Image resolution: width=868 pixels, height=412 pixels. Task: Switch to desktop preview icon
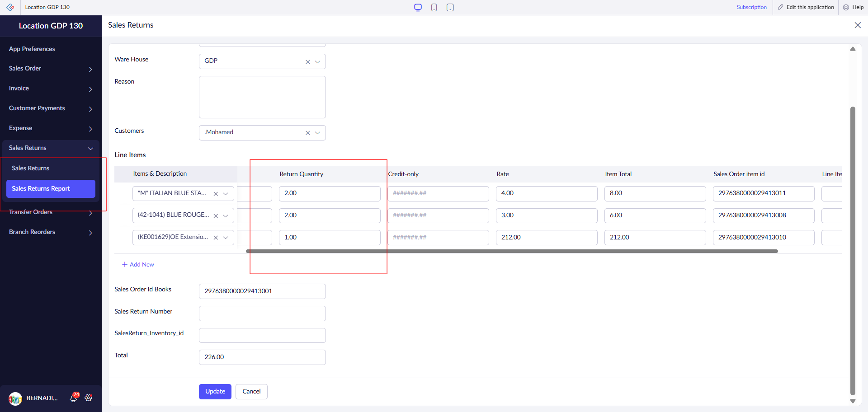[x=418, y=7]
